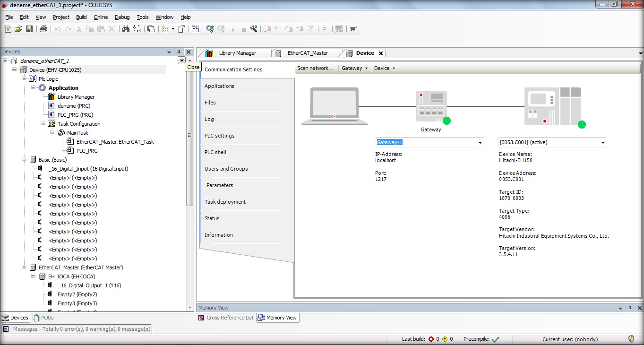This screenshot has height=345, width=644.
Task: Collapse the MainTask node
Action: pos(52,132)
